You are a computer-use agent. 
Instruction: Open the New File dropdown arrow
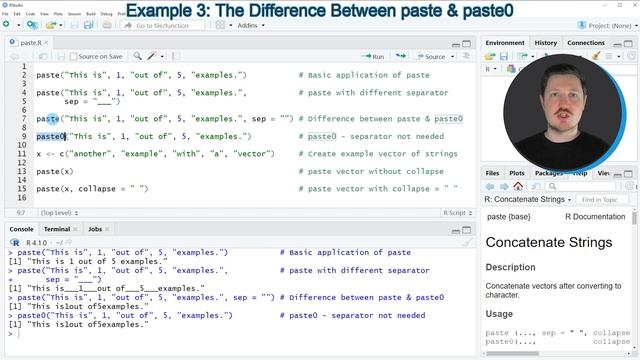pos(18,25)
